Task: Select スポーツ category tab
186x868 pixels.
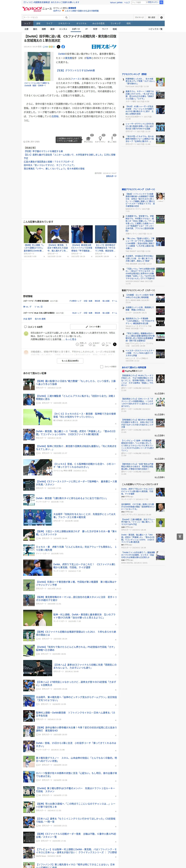Action: (76, 29)
